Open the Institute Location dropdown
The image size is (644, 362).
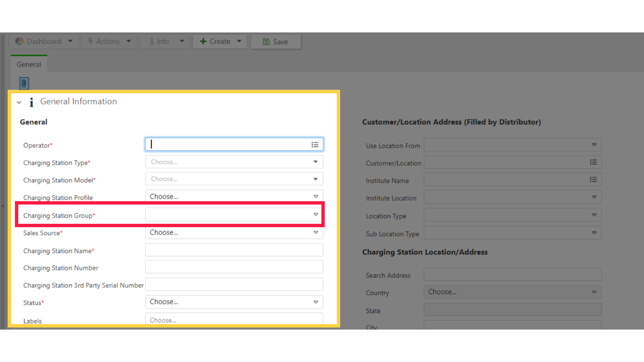click(513, 197)
